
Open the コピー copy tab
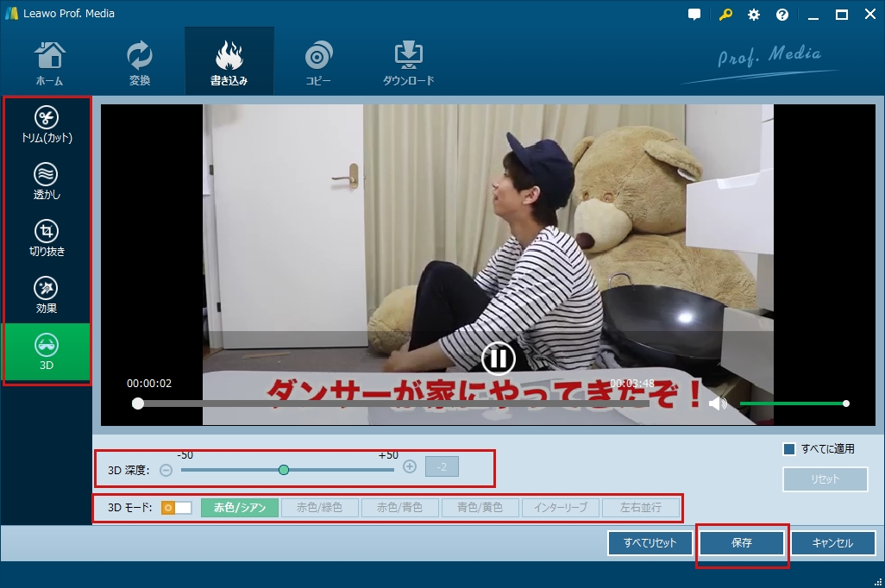pos(318,63)
